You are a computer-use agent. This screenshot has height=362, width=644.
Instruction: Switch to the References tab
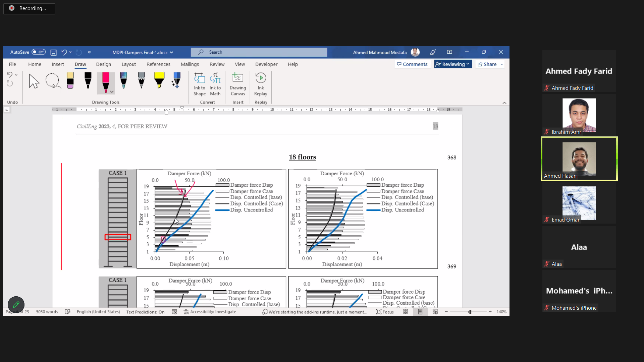pos(158,64)
